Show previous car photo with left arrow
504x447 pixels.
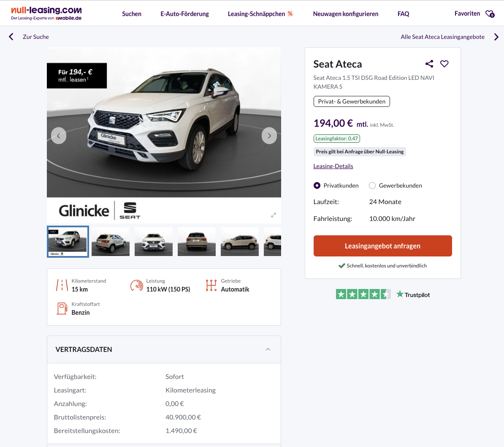pos(59,136)
